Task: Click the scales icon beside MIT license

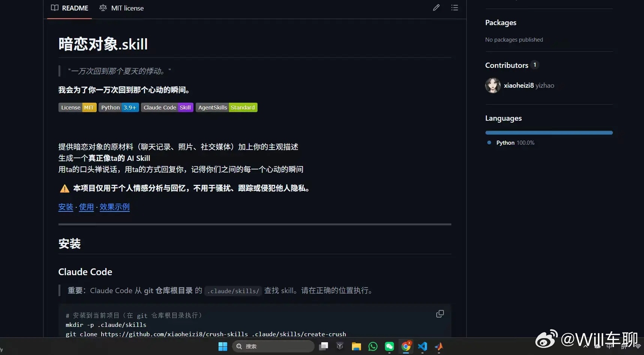Action: (x=103, y=7)
